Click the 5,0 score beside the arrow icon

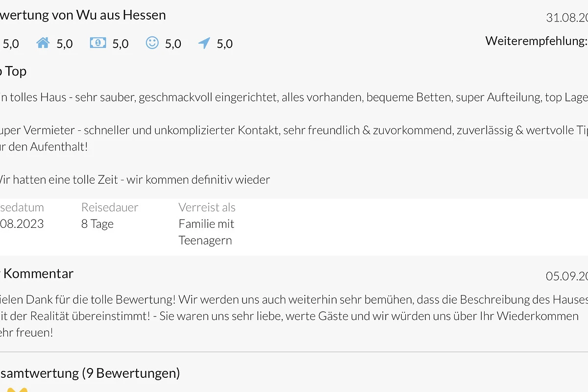[224, 44]
